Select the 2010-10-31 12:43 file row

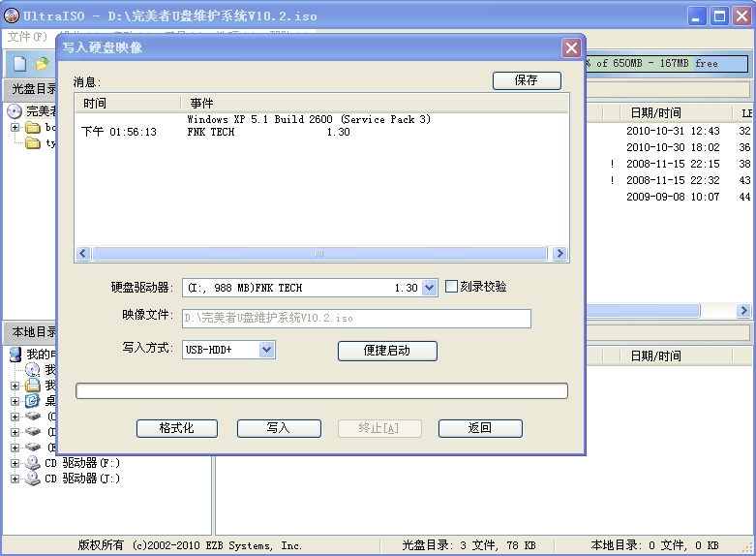673,131
